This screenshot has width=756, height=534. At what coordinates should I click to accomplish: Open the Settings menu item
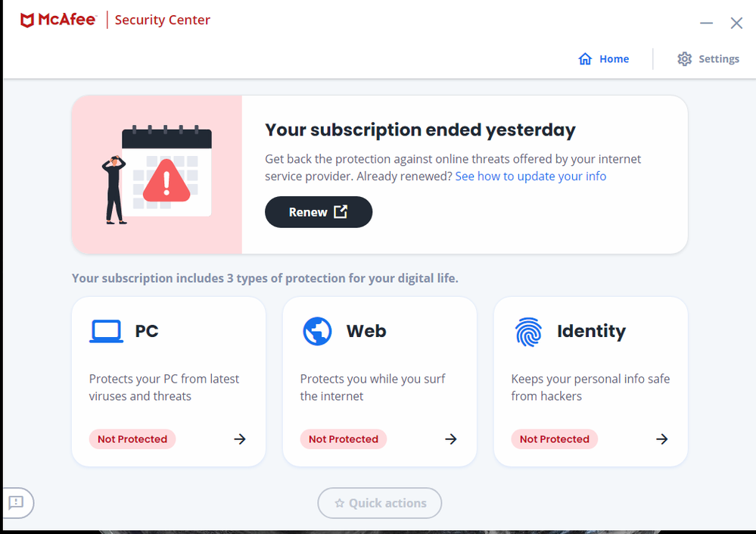pyautogui.click(x=708, y=58)
